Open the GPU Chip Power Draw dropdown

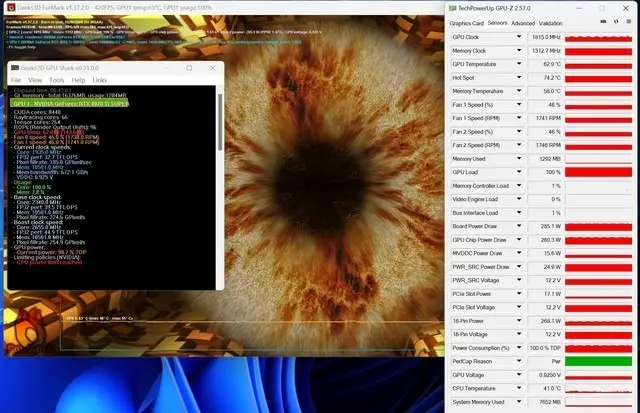click(519, 239)
